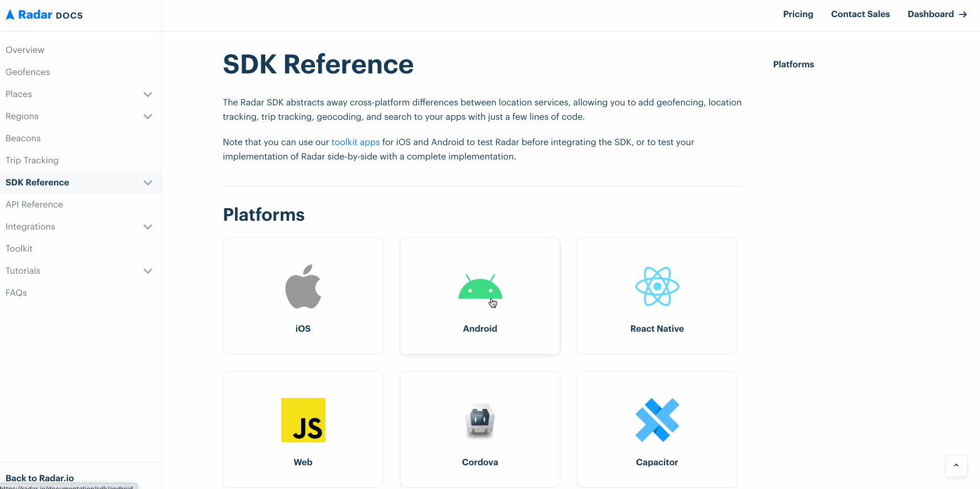
Task: Go to the Pricing page
Action: click(x=798, y=14)
